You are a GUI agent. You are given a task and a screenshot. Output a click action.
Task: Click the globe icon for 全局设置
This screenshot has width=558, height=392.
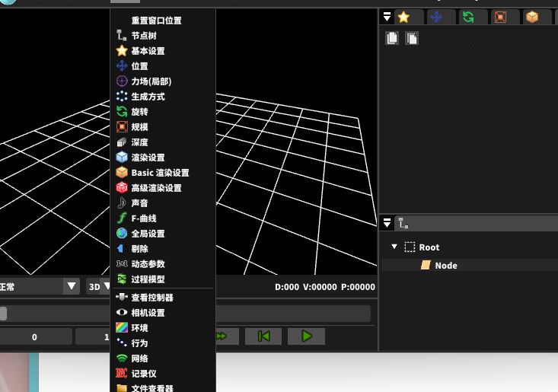click(x=122, y=234)
